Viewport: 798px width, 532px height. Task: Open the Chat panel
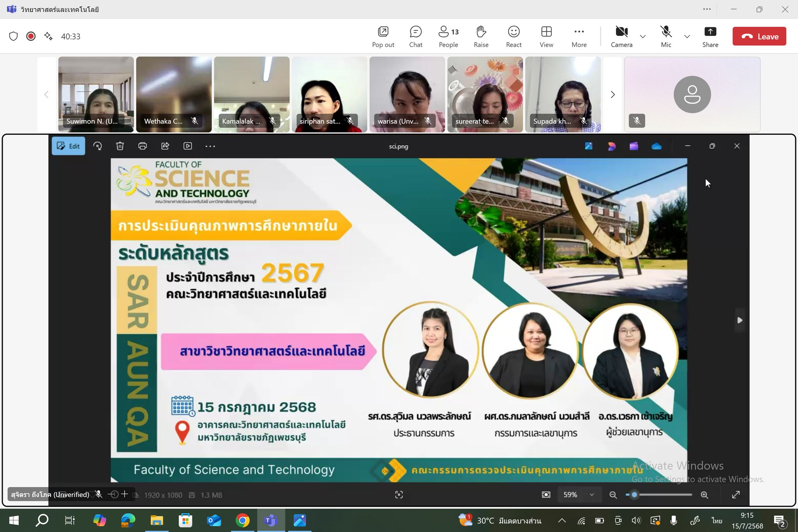pos(415,36)
